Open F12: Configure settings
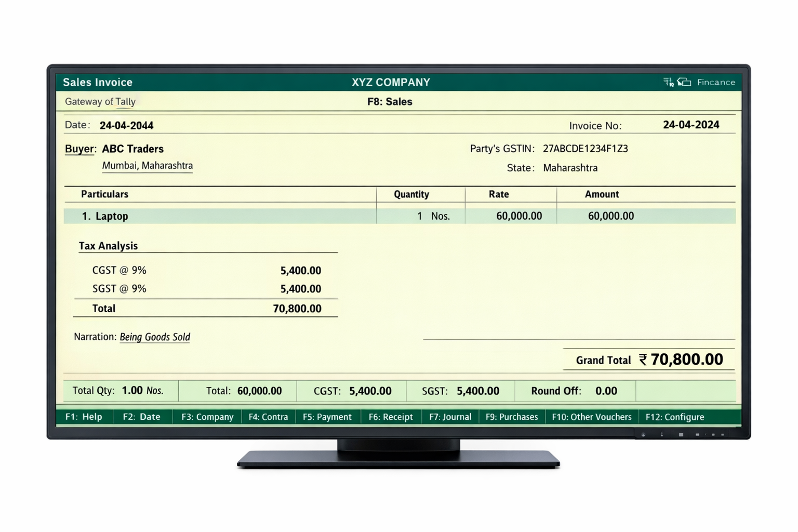 (674, 417)
